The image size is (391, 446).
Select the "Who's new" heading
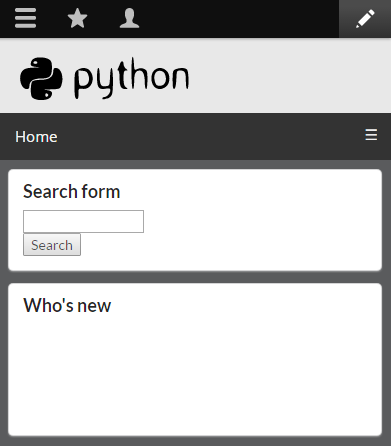pos(67,305)
